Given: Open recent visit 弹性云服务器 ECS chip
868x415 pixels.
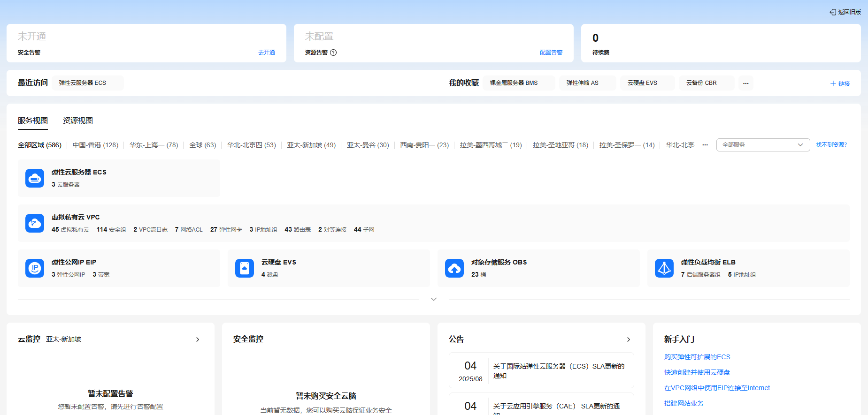Looking at the screenshot, I should point(88,83).
